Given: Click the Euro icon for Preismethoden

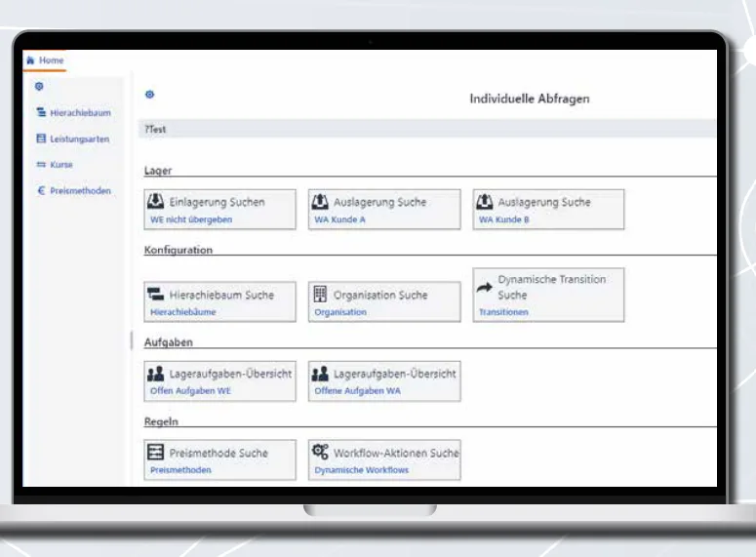Looking at the screenshot, I should [41, 190].
